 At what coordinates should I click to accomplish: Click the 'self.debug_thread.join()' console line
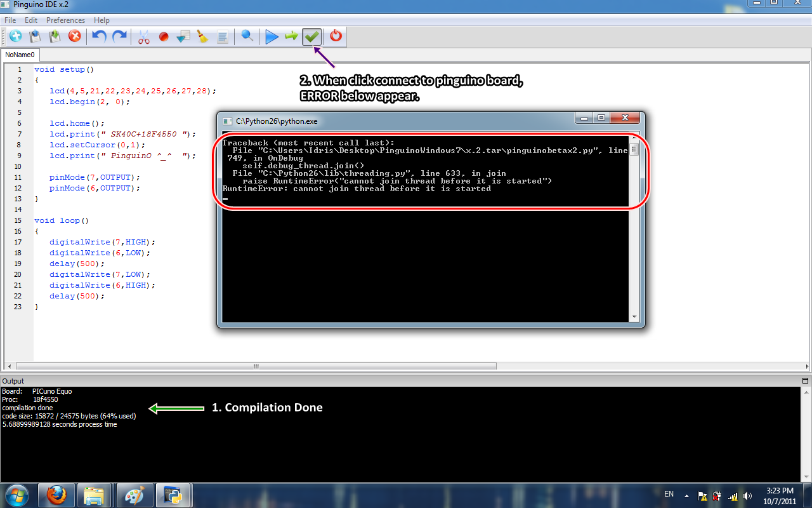click(x=303, y=166)
